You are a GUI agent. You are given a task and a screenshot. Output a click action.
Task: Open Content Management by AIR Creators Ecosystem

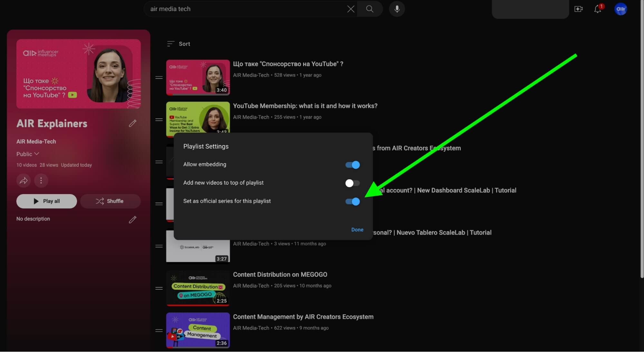303,317
